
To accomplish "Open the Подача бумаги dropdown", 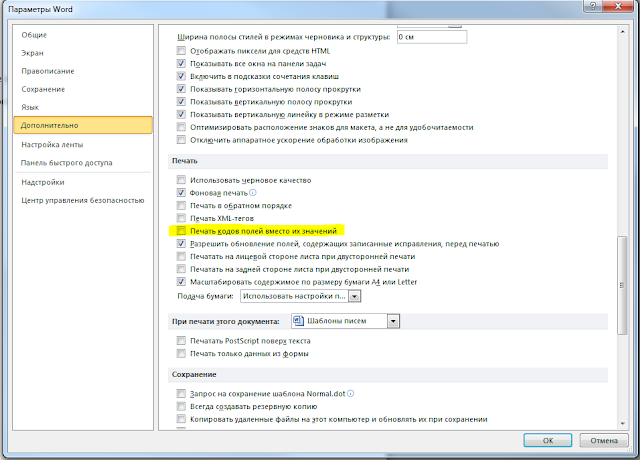I will pos(355,296).
